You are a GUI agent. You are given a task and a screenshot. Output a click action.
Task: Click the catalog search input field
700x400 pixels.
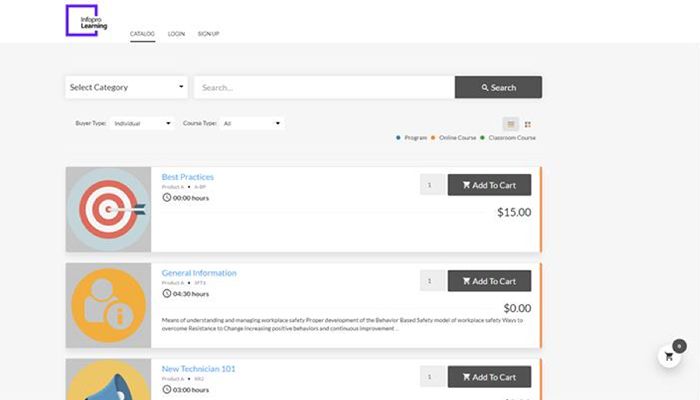pyautogui.click(x=323, y=87)
